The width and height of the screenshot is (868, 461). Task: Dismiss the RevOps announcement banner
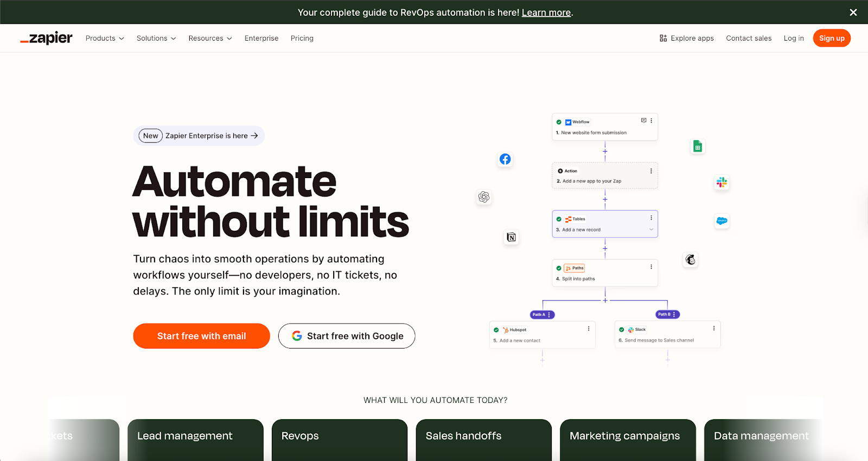coord(853,12)
